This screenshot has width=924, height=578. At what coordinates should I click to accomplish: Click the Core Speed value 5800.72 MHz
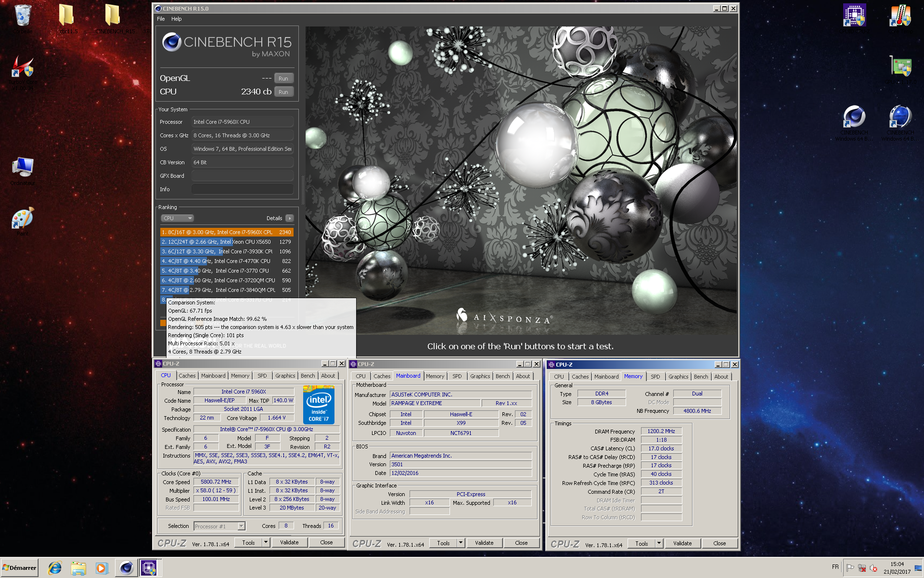coord(216,482)
